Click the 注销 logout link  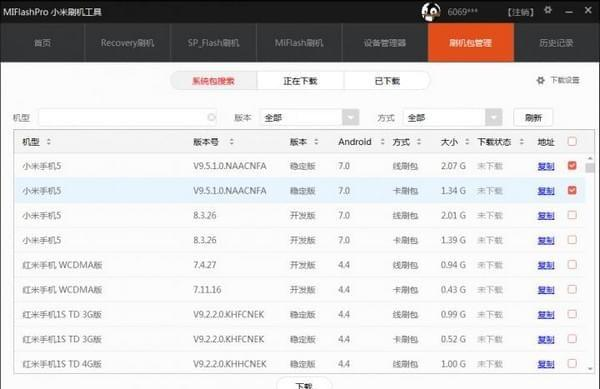pyautogui.click(x=520, y=12)
